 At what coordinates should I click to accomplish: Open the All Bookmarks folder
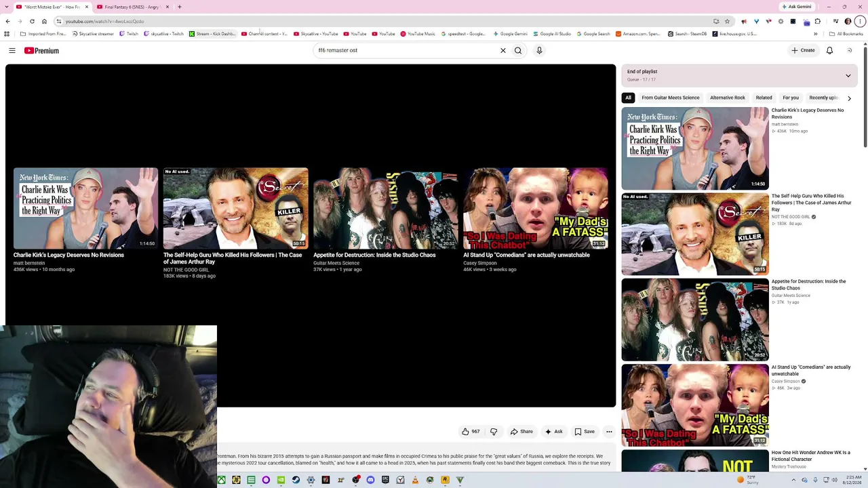point(847,34)
